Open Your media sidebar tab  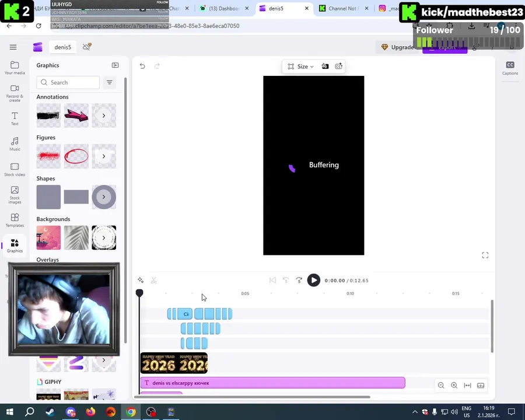[x=15, y=68]
